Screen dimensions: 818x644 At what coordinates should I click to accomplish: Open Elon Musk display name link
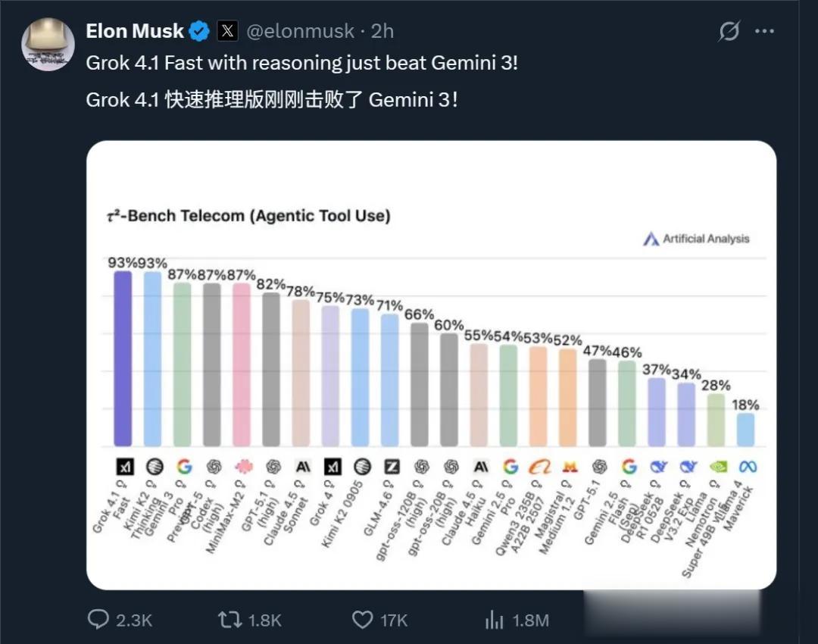135,31
